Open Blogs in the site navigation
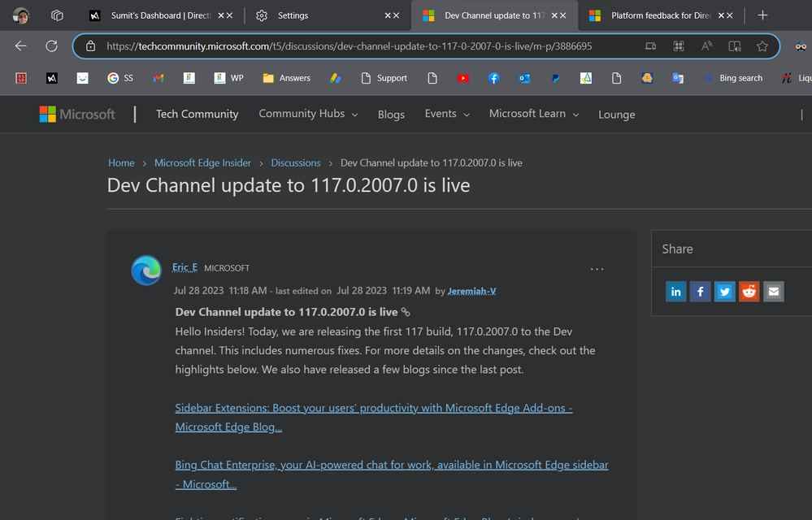The height and width of the screenshot is (520, 812). 391,115
